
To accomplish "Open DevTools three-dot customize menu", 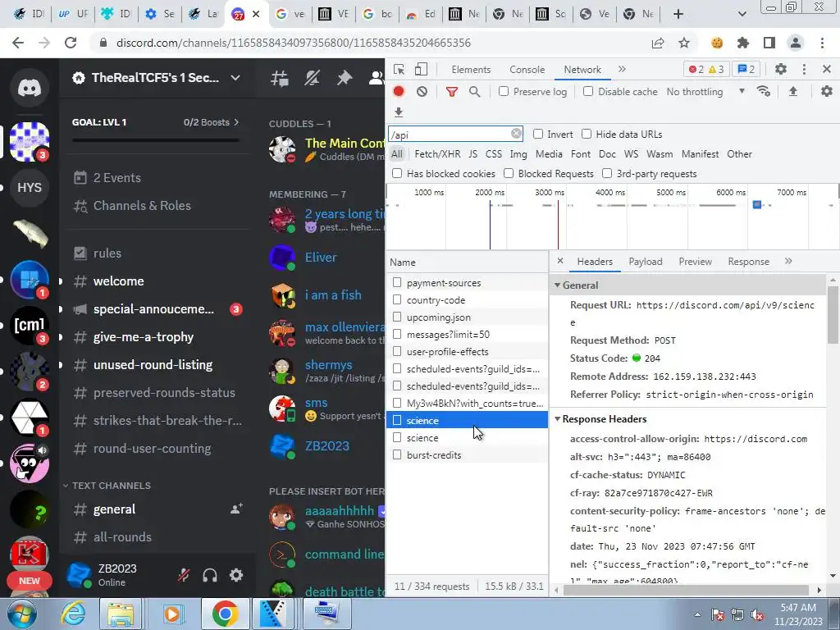I will (x=804, y=69).
